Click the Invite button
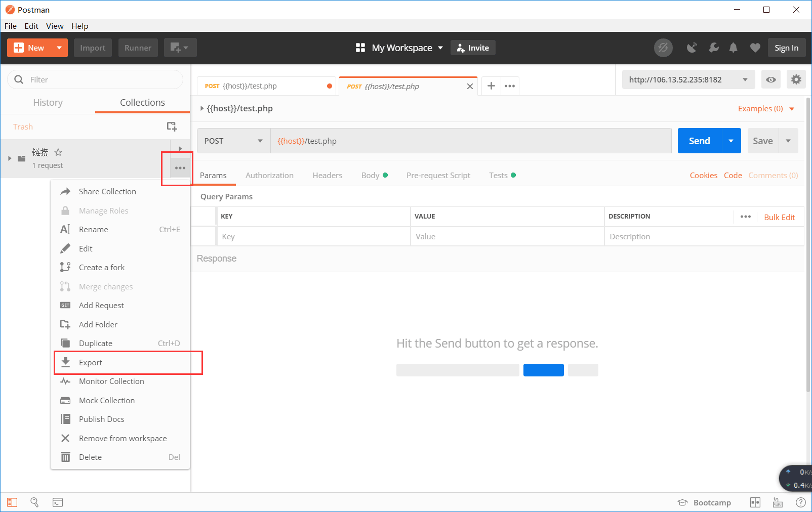 (x=473, y=48)
